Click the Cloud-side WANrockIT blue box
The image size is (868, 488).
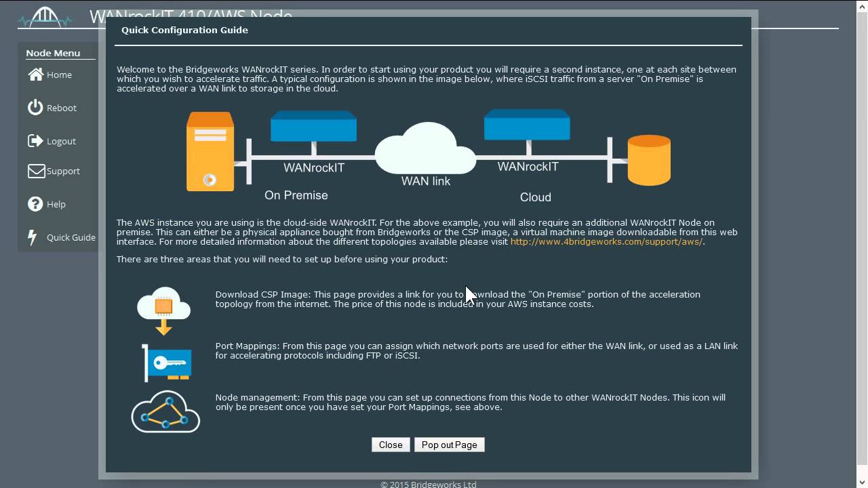527,125
